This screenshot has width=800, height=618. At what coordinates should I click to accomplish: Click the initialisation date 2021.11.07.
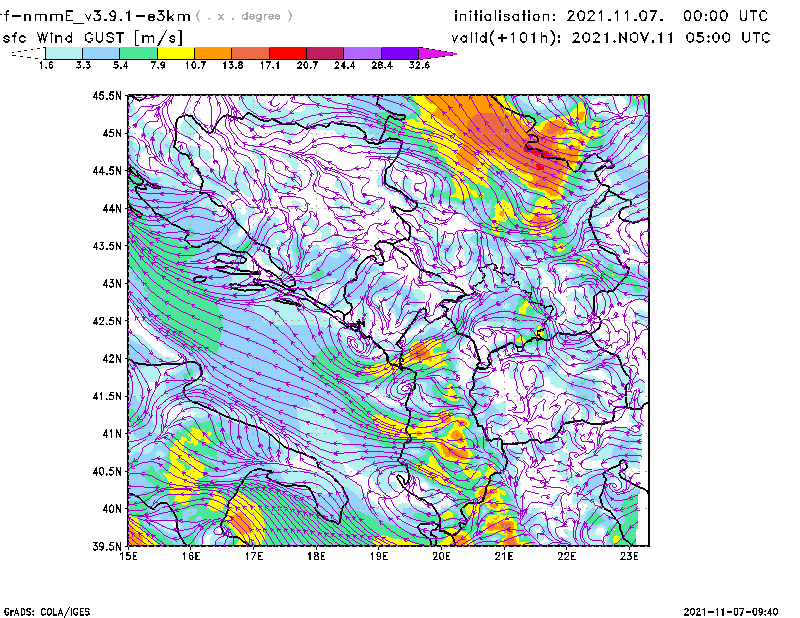615,16
